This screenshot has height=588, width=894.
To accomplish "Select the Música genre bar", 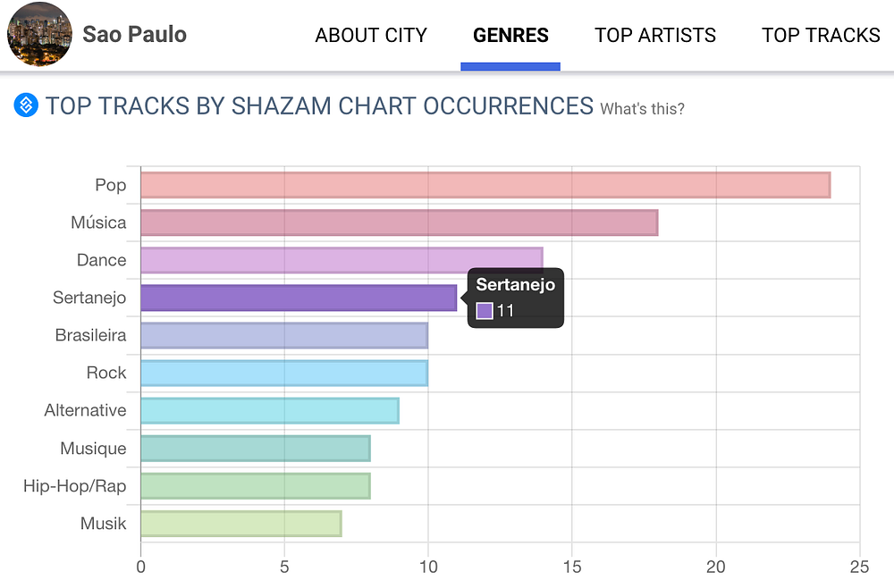I will pyautogui.click(x=399, y=223).
